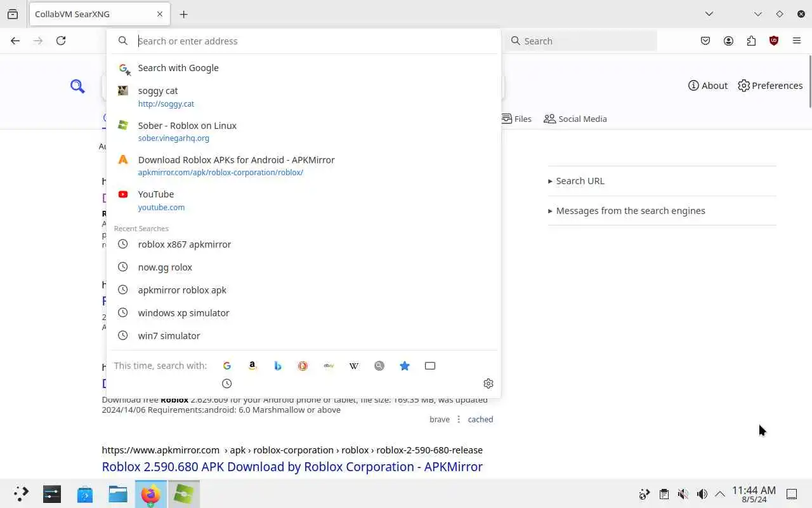This screenshot has height=508, width=812.
Task: Open the Social Media search category
Action: click(575, 119)
